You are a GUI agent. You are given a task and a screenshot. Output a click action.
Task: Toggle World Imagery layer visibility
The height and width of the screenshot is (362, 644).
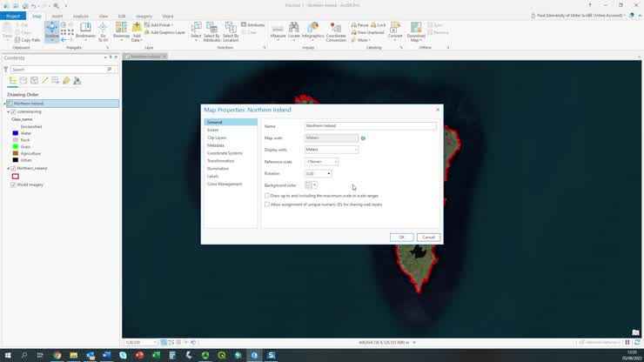tap(13, 184)
